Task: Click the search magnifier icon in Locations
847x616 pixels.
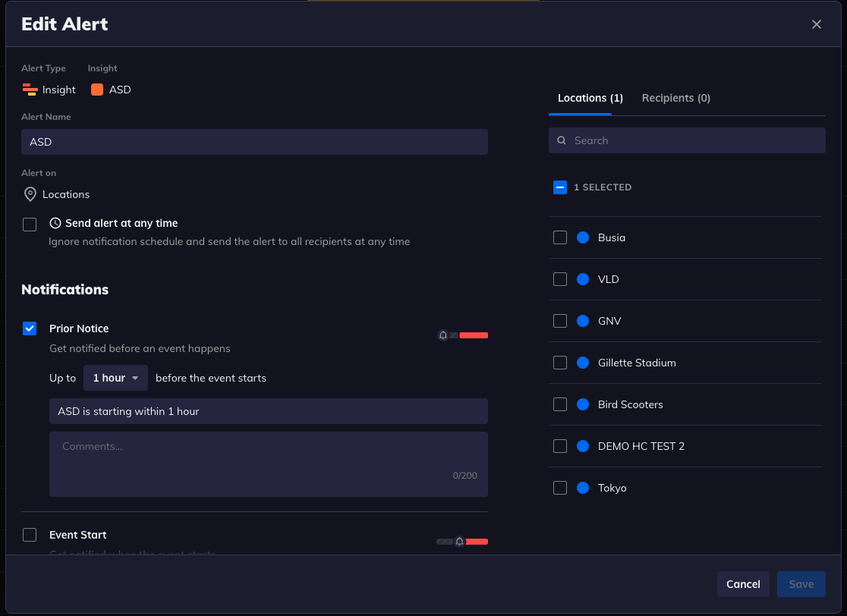Action: (x=562, y=140)
